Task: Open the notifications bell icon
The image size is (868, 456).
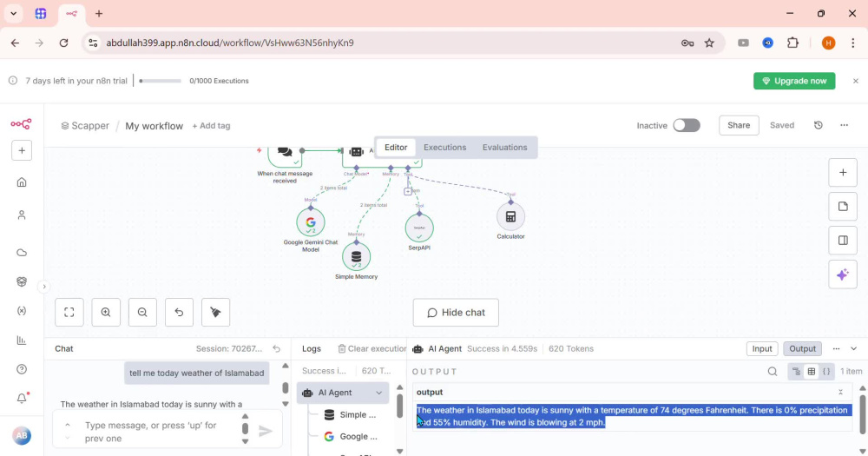Action: point(22,399)
